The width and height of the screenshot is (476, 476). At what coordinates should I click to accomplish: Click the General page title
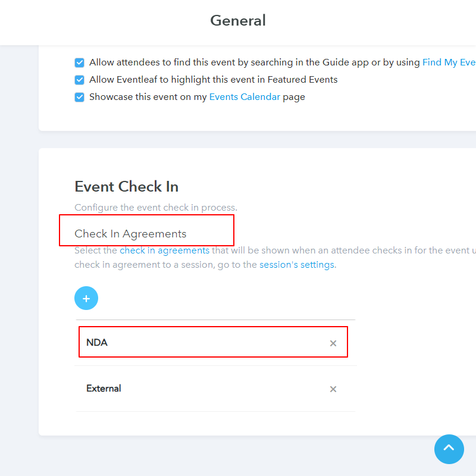(238, 21)
